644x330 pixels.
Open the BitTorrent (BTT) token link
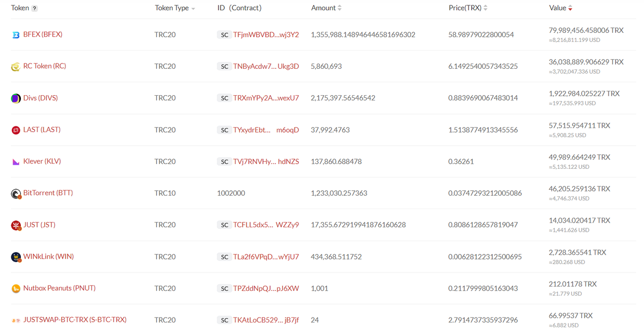[48, 193]
